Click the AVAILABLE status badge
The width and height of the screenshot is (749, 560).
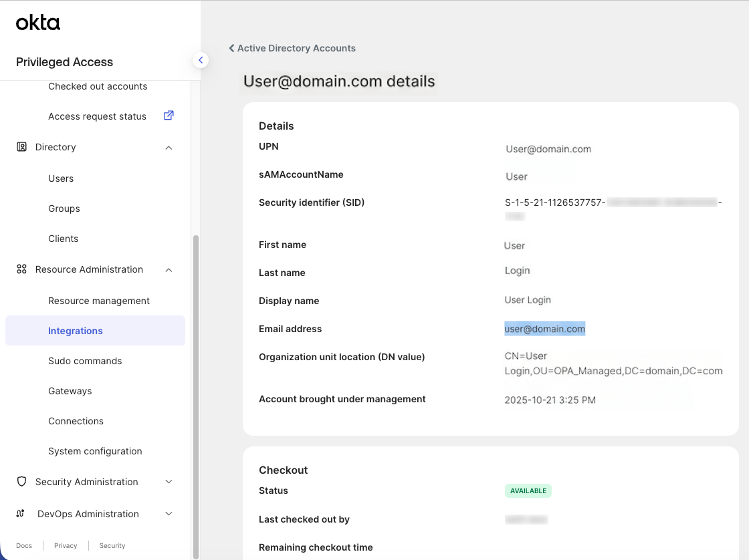point(528,491)
